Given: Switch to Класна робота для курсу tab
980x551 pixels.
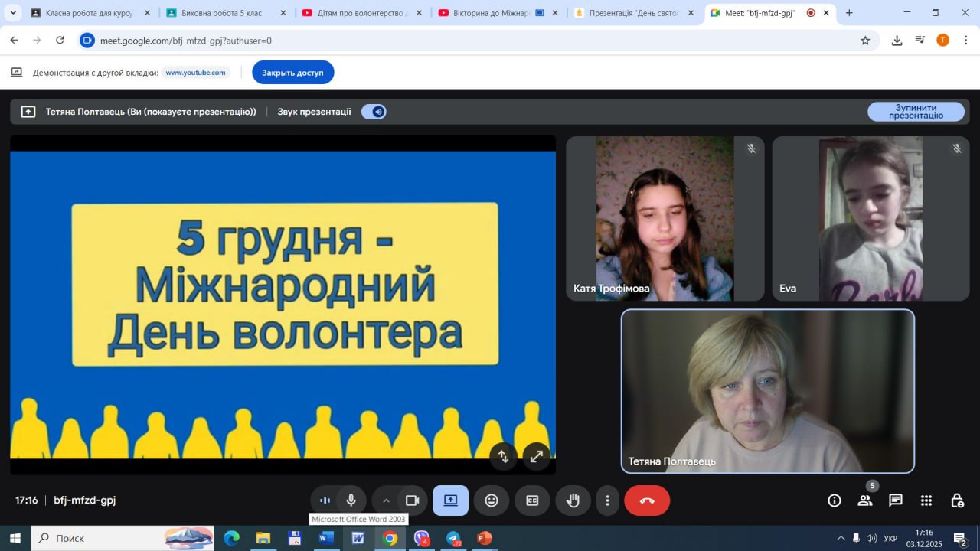Looking at the screenshot, I should tap(88, 13).
